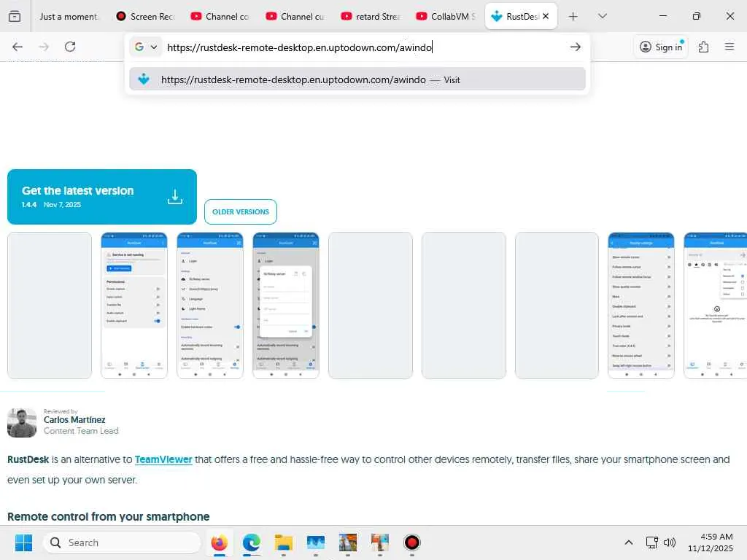This screenshot has height=560, width=747.
Task: Open a new tab with plus button
Action: click(x=573, y=17)
